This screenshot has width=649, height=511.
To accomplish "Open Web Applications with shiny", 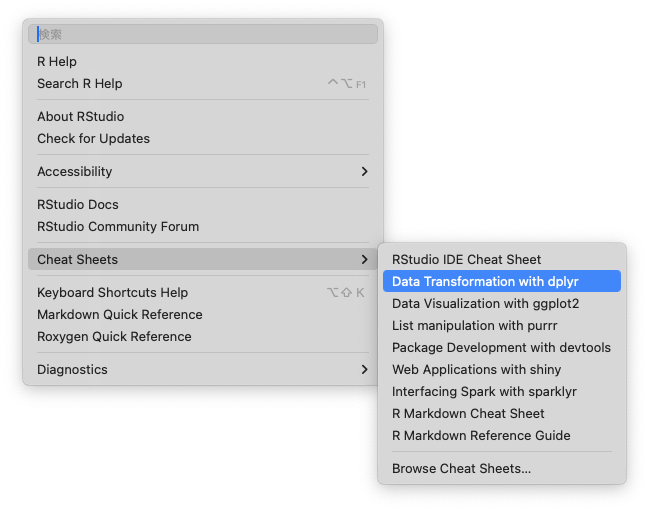I will coord(476,370).
